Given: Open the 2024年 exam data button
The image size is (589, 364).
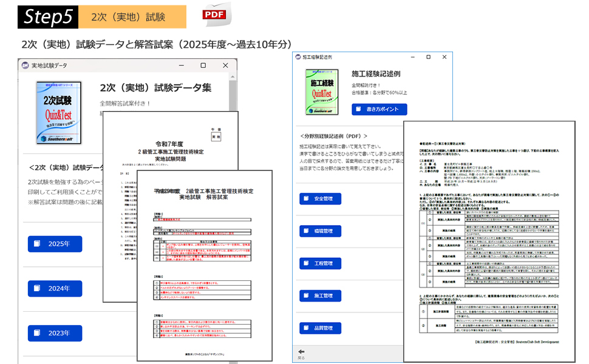Looking at the screenshot, I should 55,289.
